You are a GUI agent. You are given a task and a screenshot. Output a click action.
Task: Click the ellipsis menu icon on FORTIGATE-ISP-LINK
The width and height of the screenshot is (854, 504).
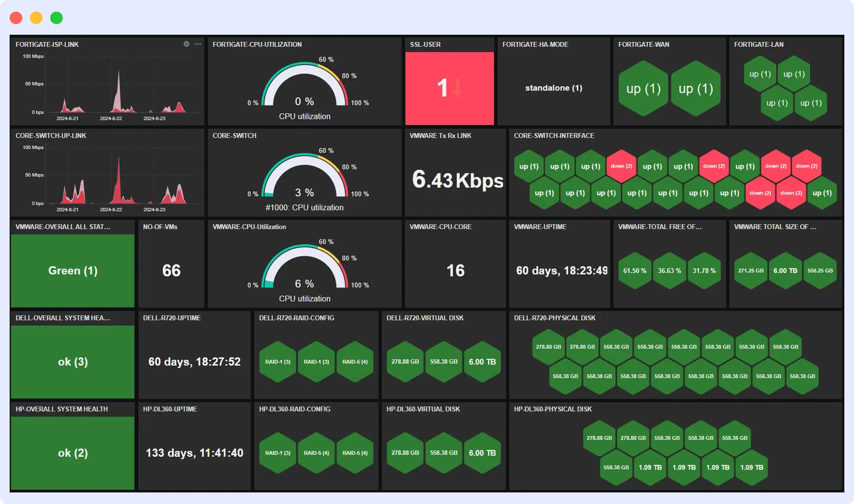click(x=197, y=44)
